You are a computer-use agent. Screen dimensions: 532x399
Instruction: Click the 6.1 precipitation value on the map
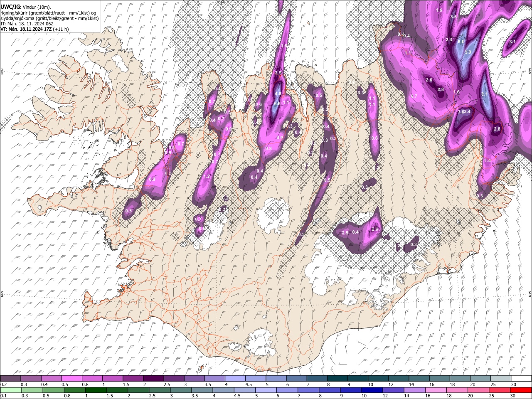coord(485,94)
